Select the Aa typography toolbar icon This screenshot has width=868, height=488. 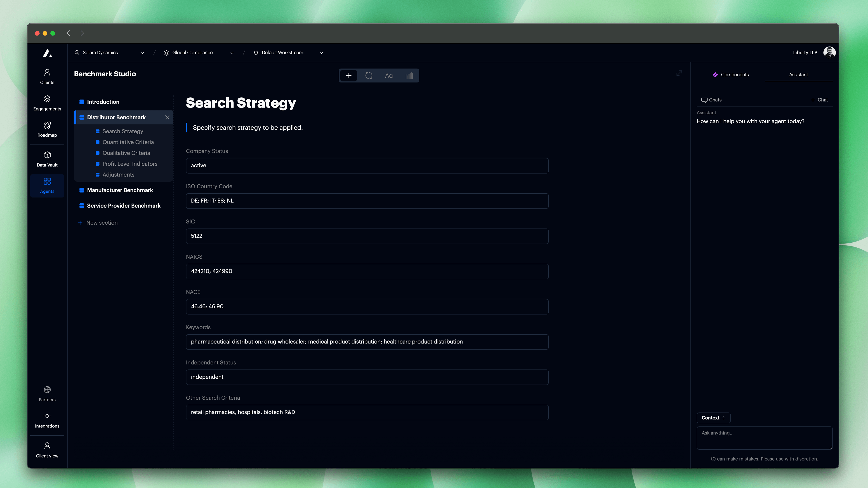(x=389, y=75)
